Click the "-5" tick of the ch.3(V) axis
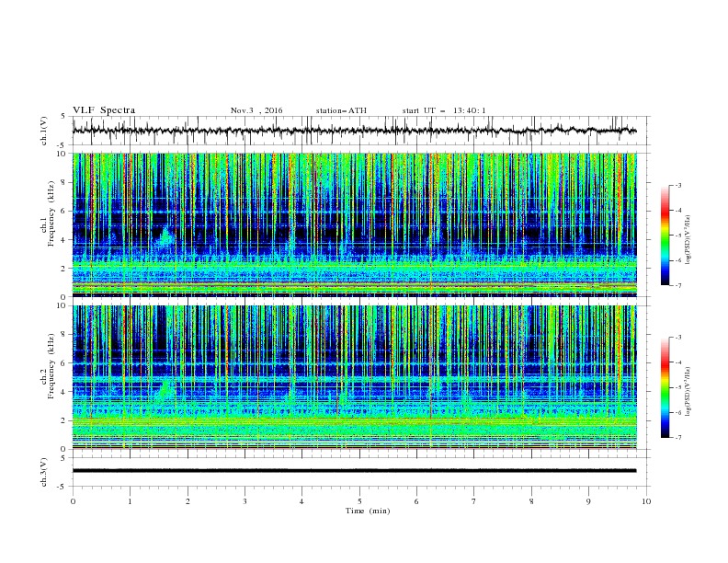The image size is (728, 563). pos(63,487)
